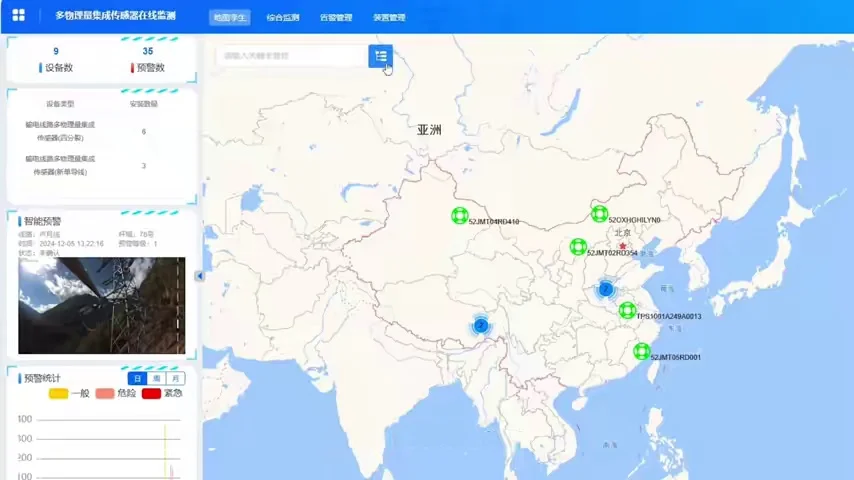Toggle the pink 危险 legend swatch
854x480 pixels.
pos(105,393)
